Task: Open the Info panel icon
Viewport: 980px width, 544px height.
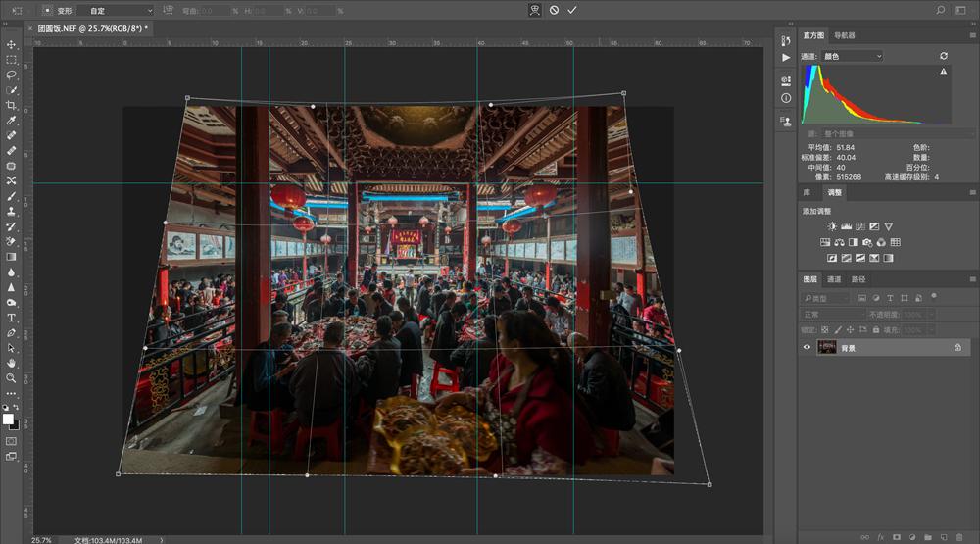Action: pos(786,98)
